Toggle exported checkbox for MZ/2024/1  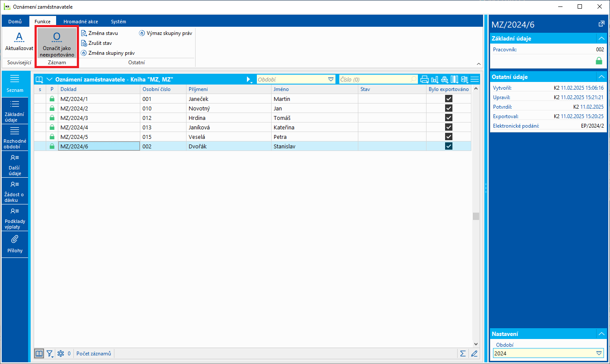449,99
